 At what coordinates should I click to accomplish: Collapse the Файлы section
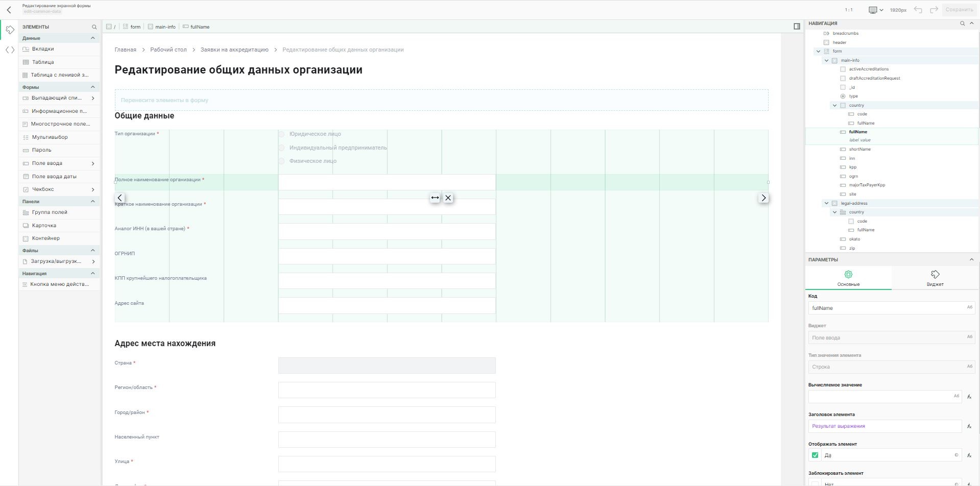(x=93, y=251)
